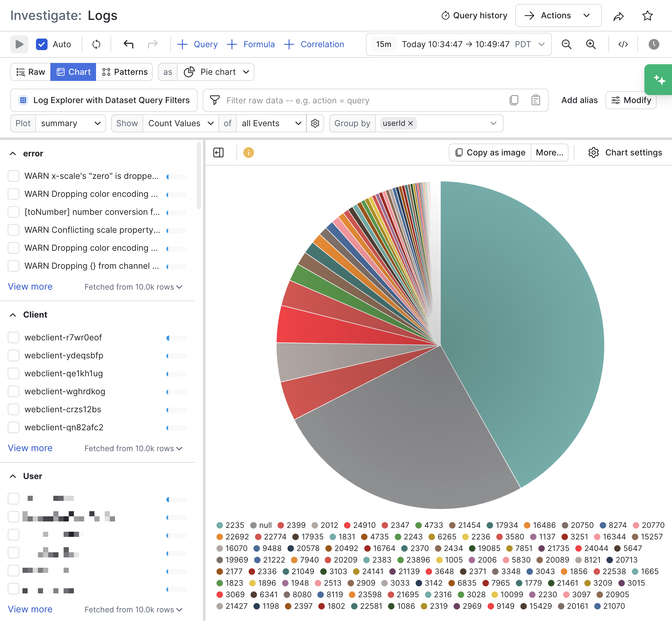This screenshot has height=621, width=672.
Task: Collapse the side panel with panel icon
Action: point(218,153)
